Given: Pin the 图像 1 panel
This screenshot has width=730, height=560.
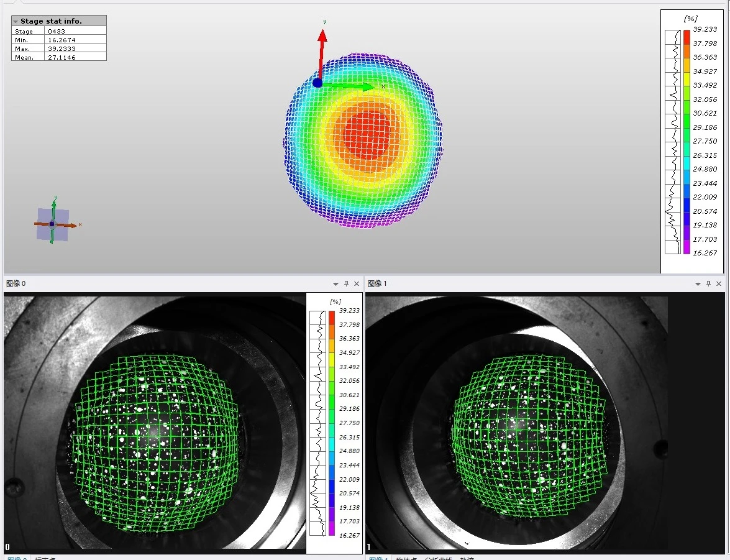Looking at the screenshot, I should tap(708, 283).
